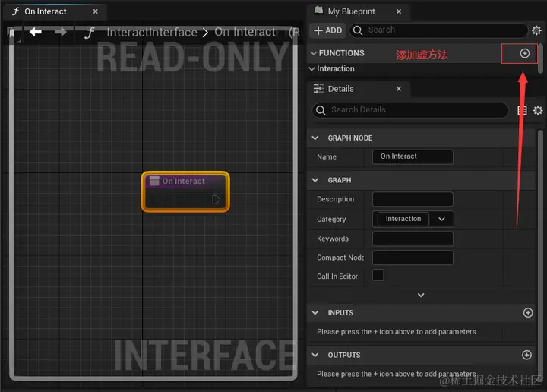547x392 pixels.
Task: Click the "Category" property label
Action: pyautogui.click(x=331, y=220)
